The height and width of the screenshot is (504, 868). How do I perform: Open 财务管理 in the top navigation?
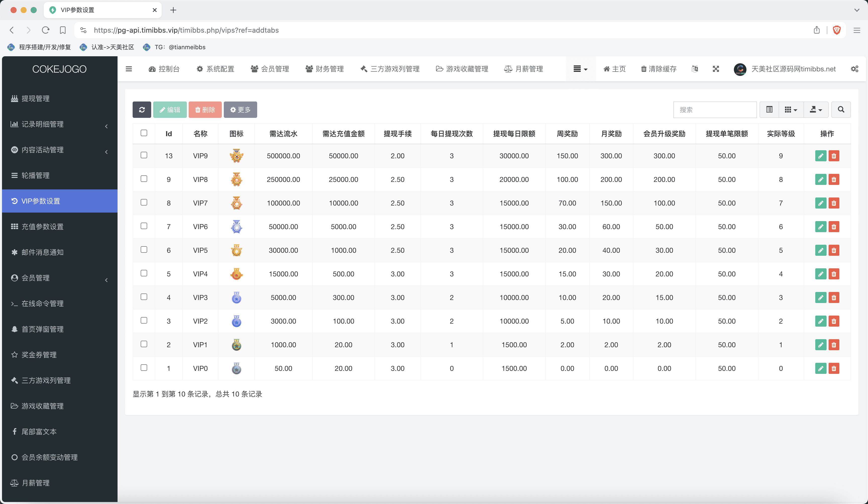coord(324,69)
